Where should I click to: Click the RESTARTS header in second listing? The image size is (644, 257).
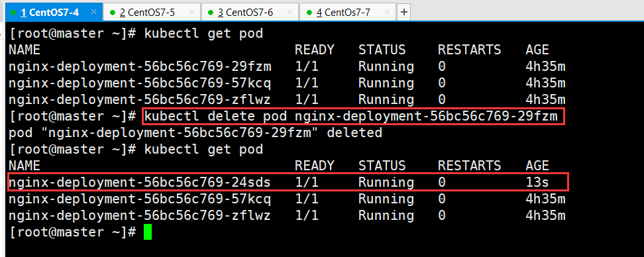[x=470, y=166]
